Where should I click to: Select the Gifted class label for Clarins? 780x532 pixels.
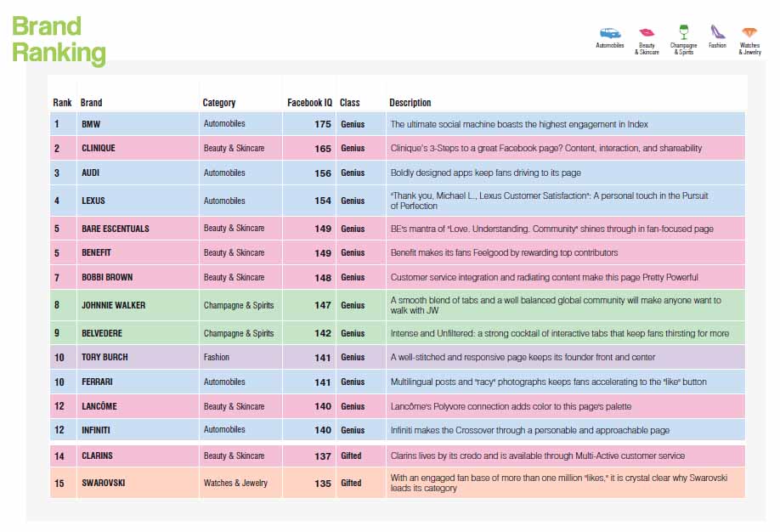coord(351,456)
